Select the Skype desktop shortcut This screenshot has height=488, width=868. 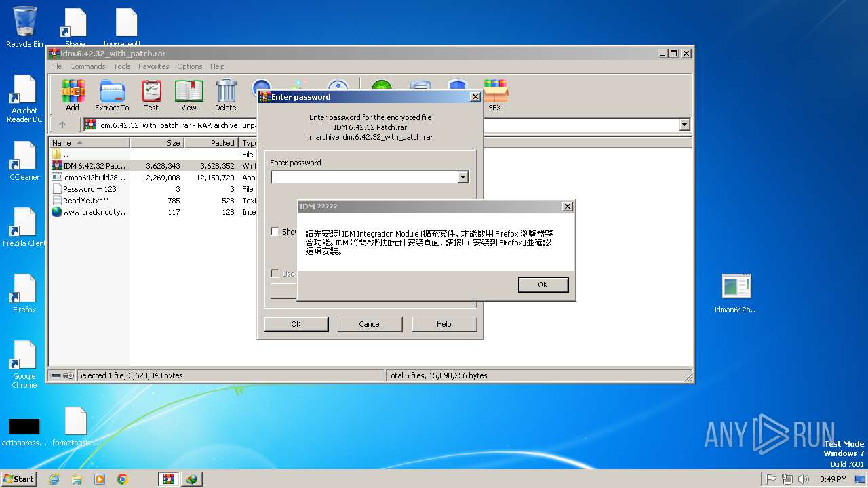pos(75,27)
